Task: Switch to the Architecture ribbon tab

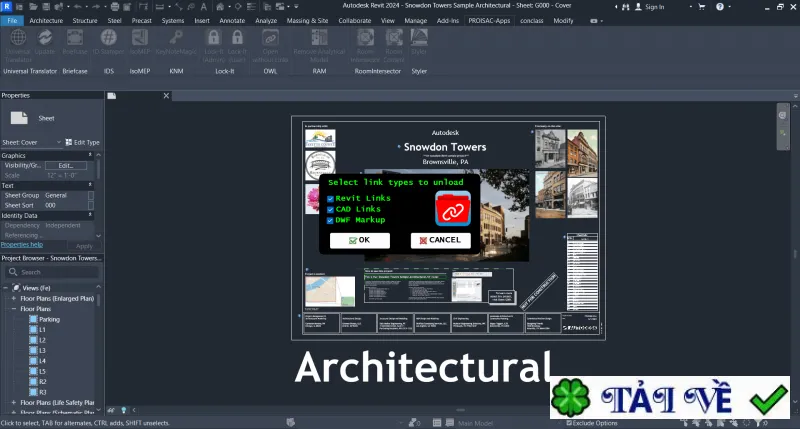Action: pos(46,20)
